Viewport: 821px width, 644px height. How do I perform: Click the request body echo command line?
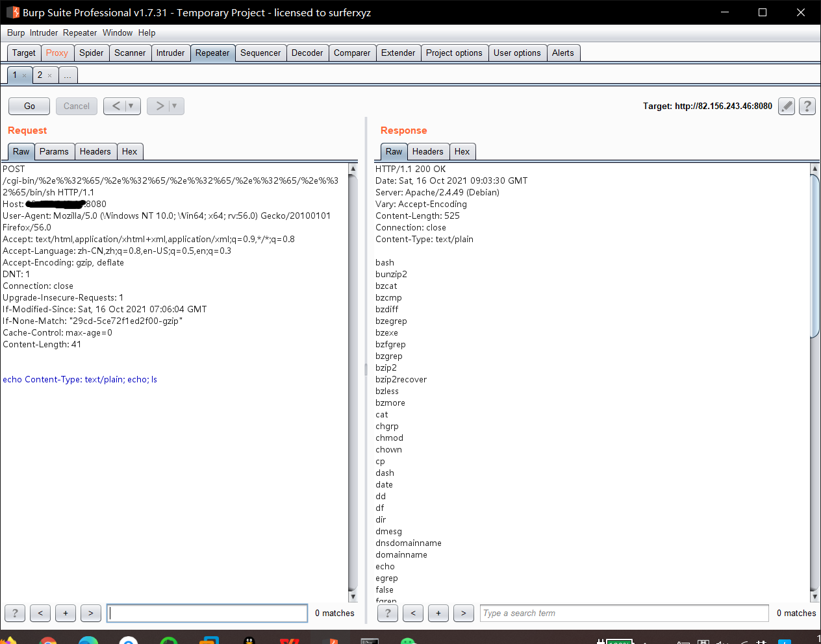point(80,379)
